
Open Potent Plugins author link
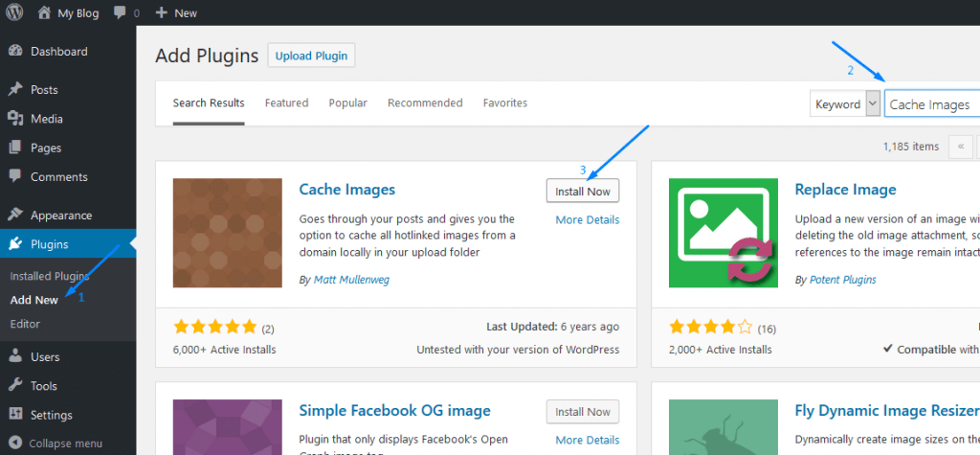click(842, 280)
